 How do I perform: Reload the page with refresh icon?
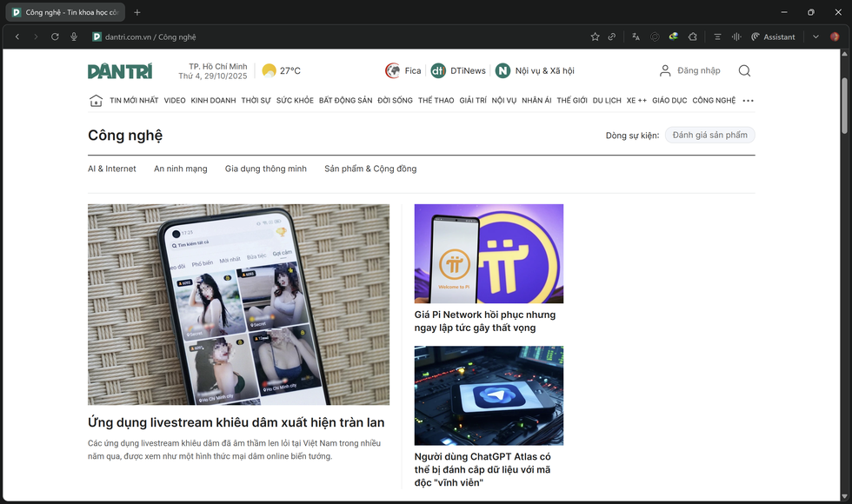[55, 36]
